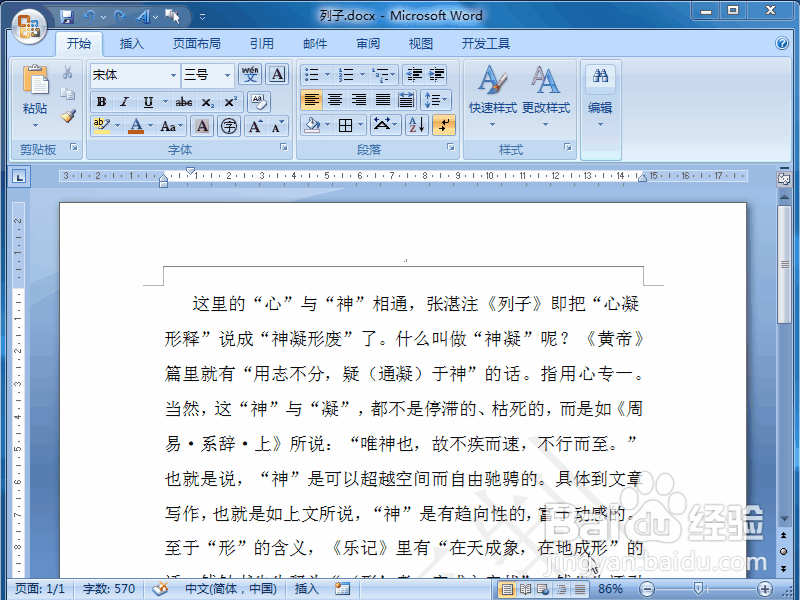The image size is (800, 600).
Task: Toggle strikethrough formatting
Action: 184,101
